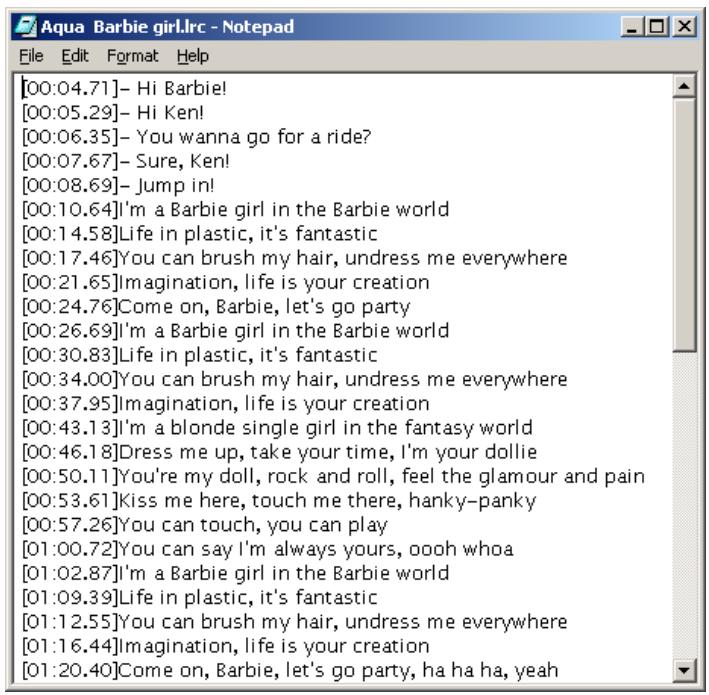
Task: Click the line timestamped [00:46.18]
Action: point(279,452)
